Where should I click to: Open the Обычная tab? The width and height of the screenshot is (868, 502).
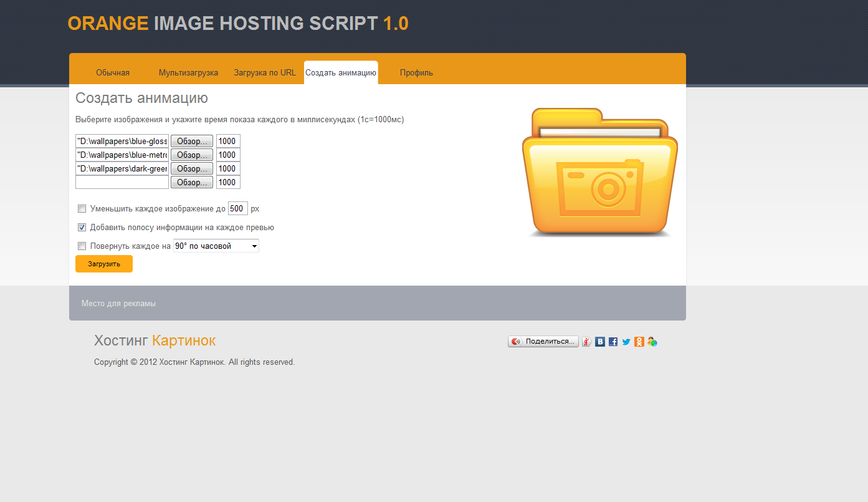113,73
